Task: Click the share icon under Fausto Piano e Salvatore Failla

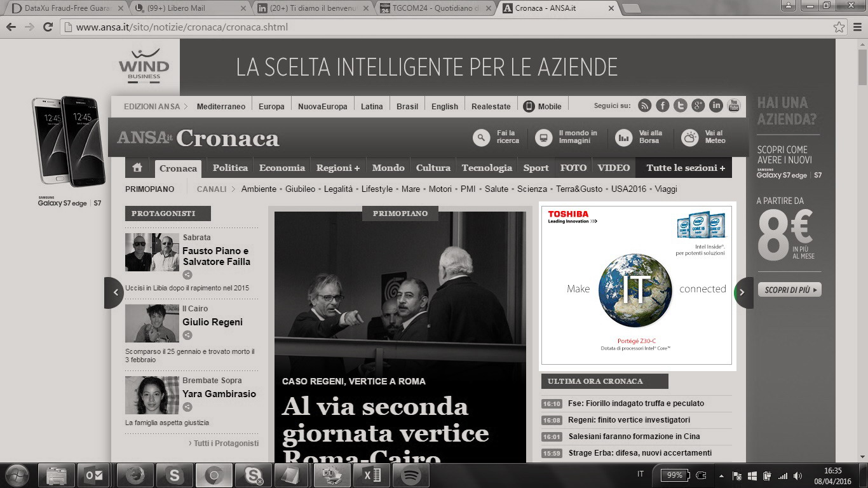Action: coord(187,275)
